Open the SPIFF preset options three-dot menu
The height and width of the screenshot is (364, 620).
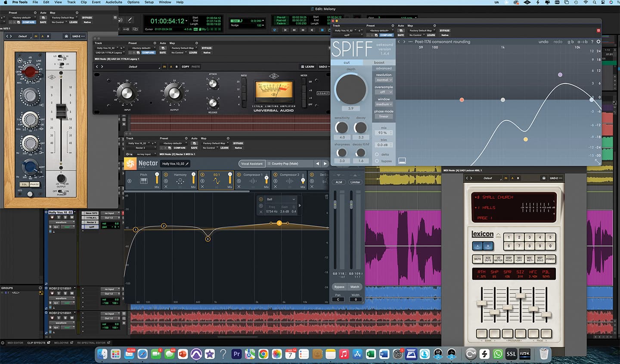(x=410, y=42)
